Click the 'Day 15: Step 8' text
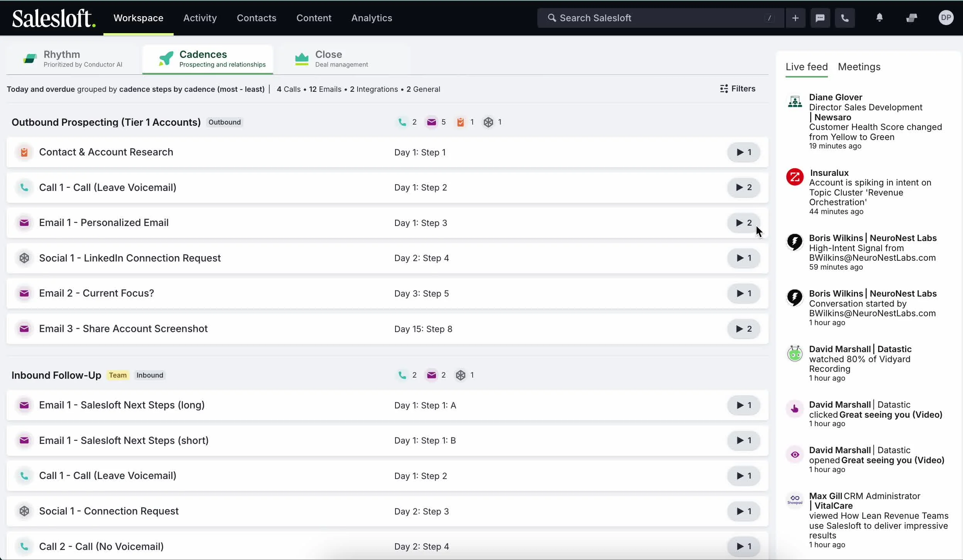The width and height of the screenshot is (963, 560). (x=423, y=329)
